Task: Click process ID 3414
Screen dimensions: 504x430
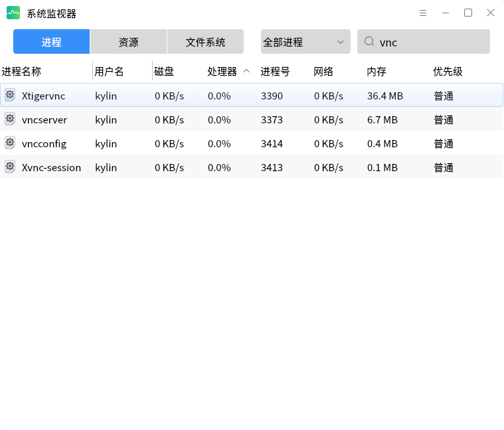Action: [272, 143]
